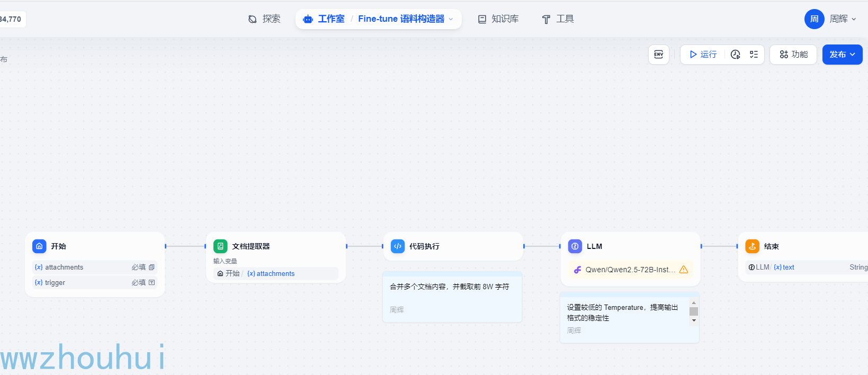Image resolution: width=868 pixels, height=375 pixels.
Task: Click the Qwen model provider icon
Action: [577, 270]
